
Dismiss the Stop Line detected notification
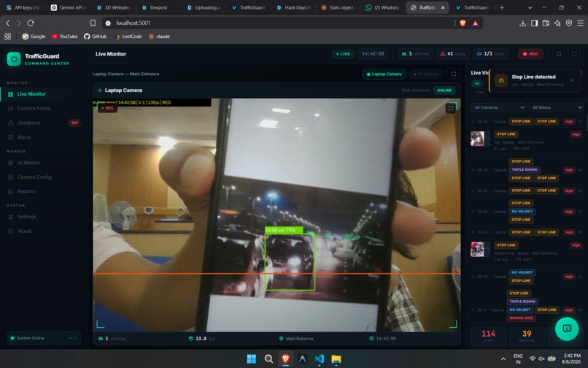point(571,80)
